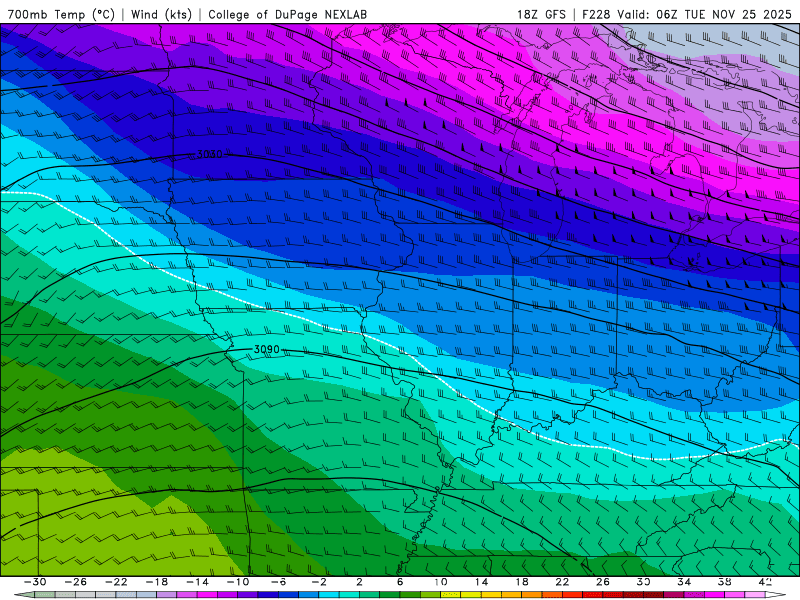
Task: Click the -26 colorbar tick label
Action: pos(76,582)
